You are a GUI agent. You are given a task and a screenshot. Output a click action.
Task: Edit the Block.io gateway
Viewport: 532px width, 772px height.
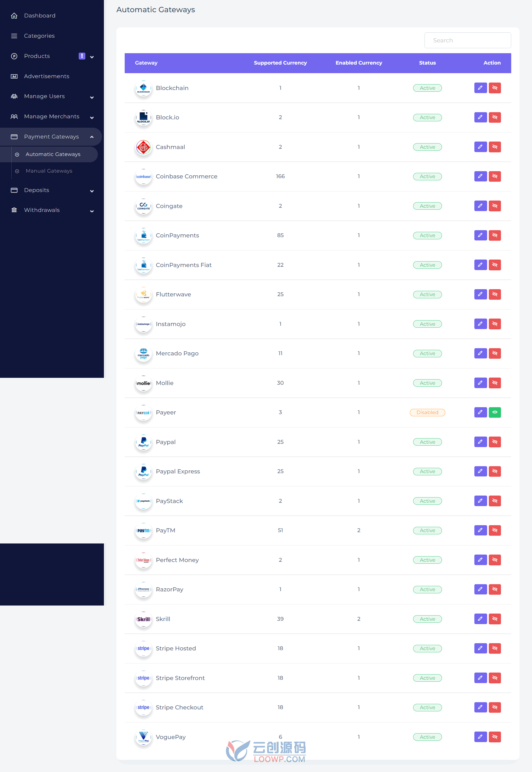(x=480, y=117)
